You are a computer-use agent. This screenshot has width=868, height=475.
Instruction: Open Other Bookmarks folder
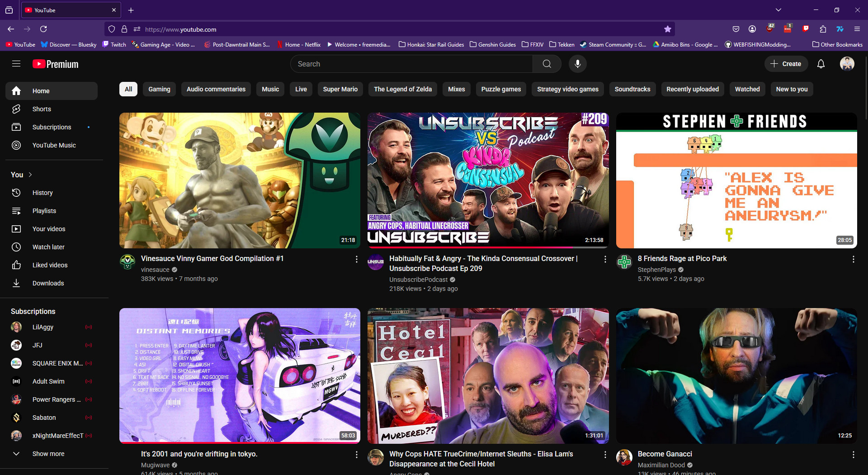837,44
